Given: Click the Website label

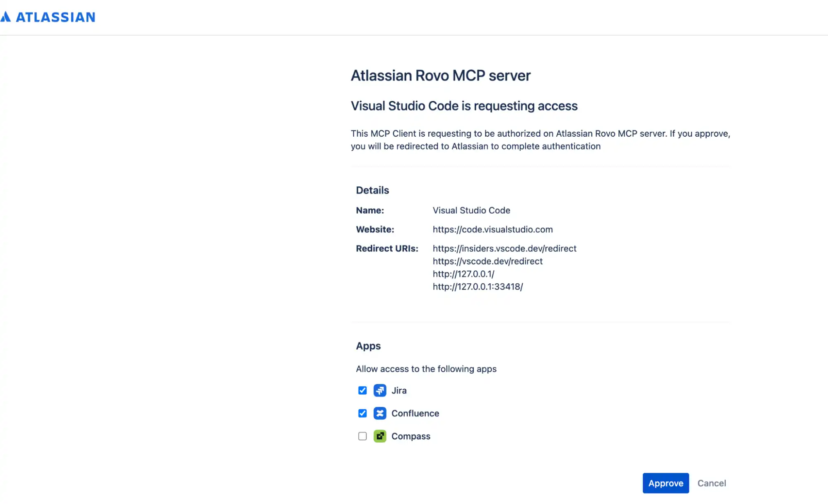Looking at the screenshot, I should (x=375, y=229).
